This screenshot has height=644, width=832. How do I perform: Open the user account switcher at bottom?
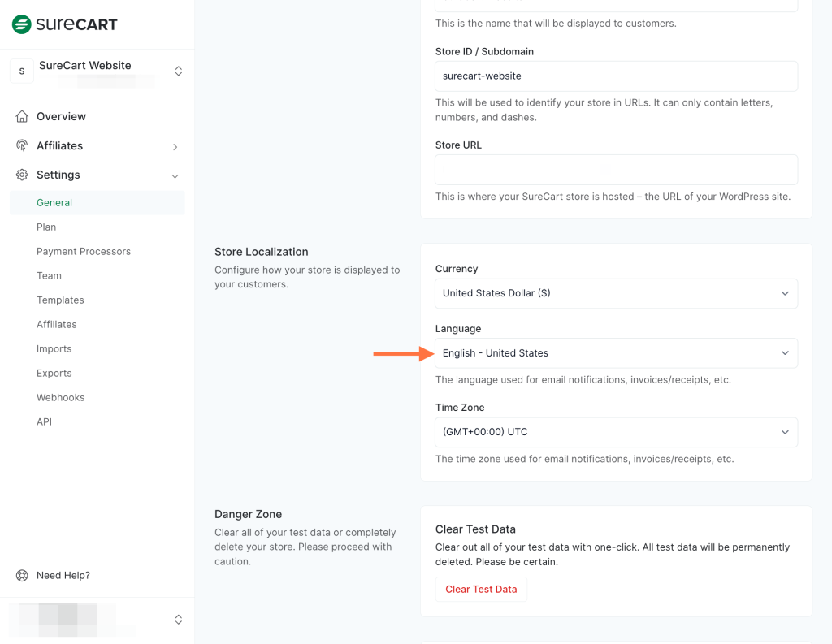[x=178, y=619]
